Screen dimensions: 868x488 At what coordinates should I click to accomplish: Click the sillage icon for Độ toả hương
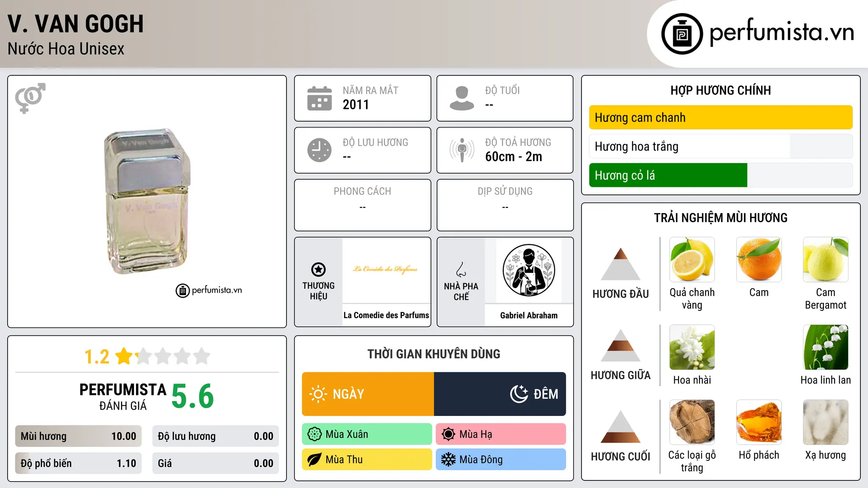462,150
